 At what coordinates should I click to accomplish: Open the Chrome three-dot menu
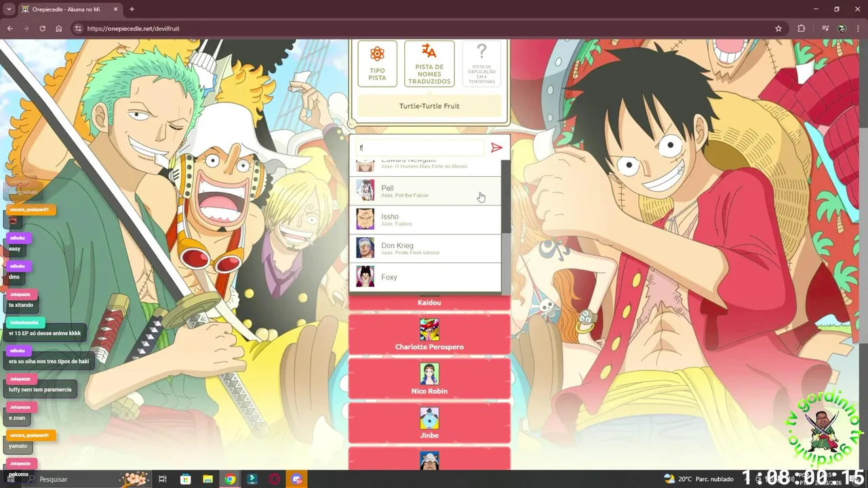tap(859, 28)
